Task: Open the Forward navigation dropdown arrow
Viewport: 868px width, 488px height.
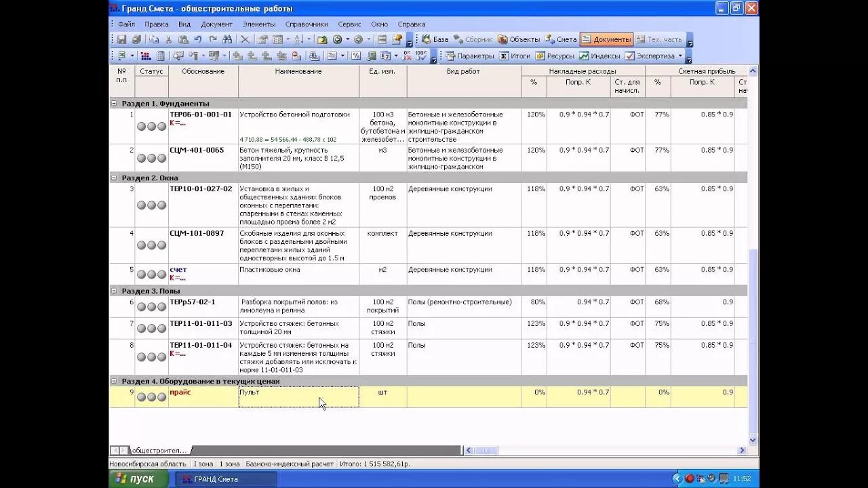Action: tap(368, 39)
